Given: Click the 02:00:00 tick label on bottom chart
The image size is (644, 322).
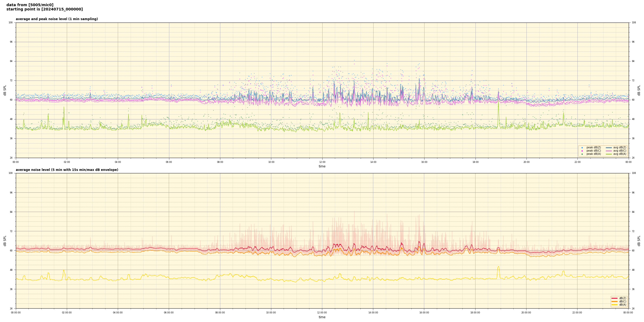Looking at the screenshot, I should (67, 313).
